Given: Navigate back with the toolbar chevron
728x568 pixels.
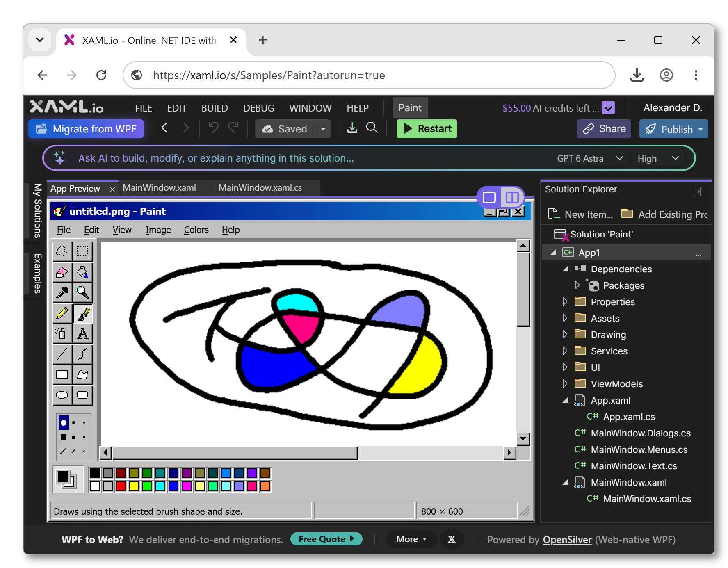Looking at the screenshot, I should tap(164, 128).
